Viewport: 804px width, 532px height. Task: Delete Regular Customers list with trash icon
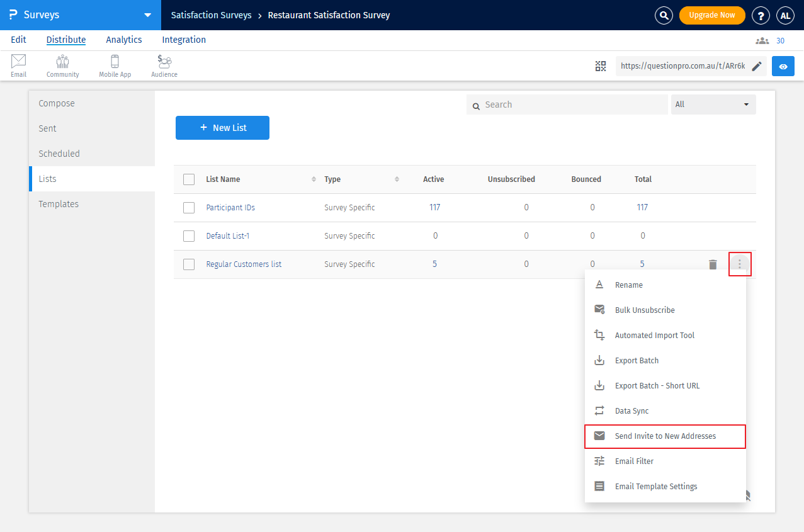(713, 264)
